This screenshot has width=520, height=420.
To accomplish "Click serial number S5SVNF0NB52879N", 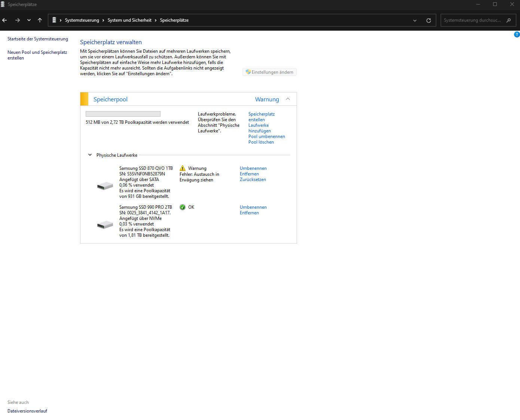I will [x=146, y=174].
